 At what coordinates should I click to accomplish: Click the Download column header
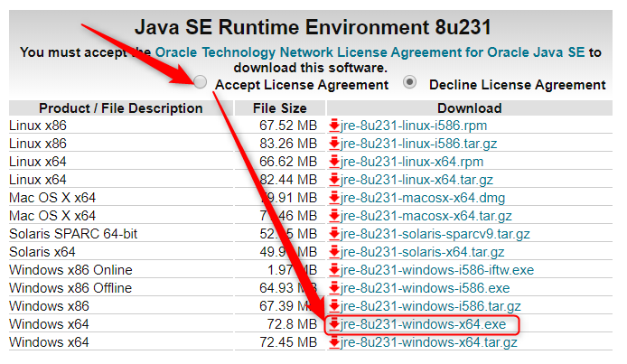pyautogui.click(x=470, y=107)
